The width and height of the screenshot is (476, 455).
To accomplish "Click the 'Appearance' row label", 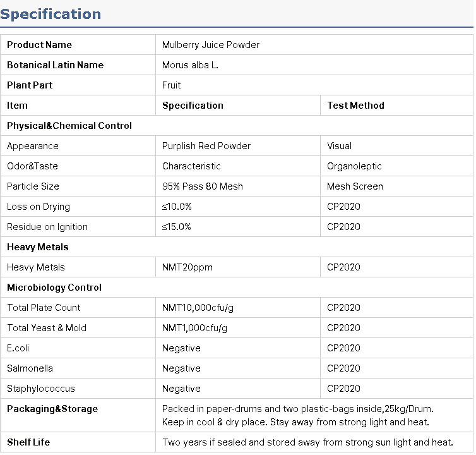I will pos(33,146).
